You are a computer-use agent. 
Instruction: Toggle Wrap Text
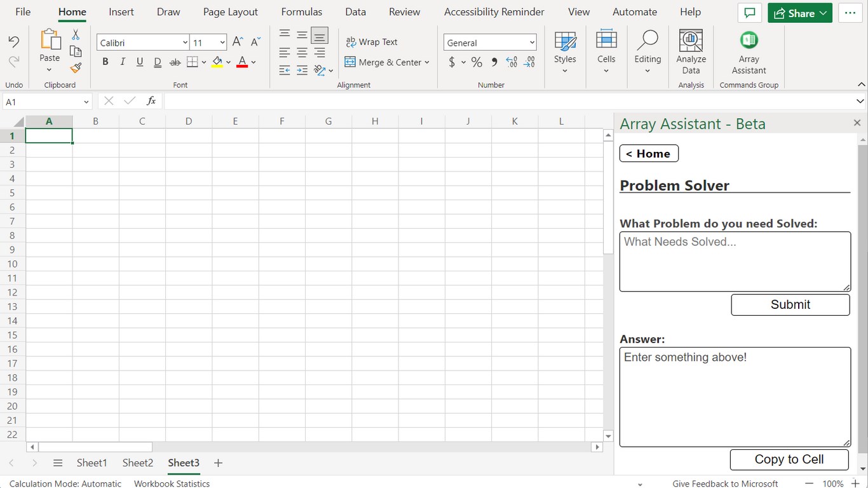pyautogui.click(x=372, y=42)
